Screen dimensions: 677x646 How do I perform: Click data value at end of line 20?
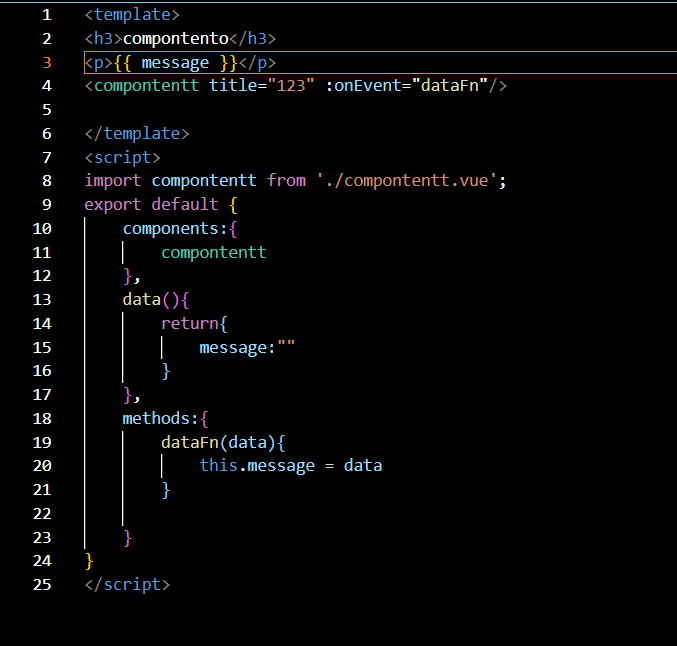(x=363, y=466)
